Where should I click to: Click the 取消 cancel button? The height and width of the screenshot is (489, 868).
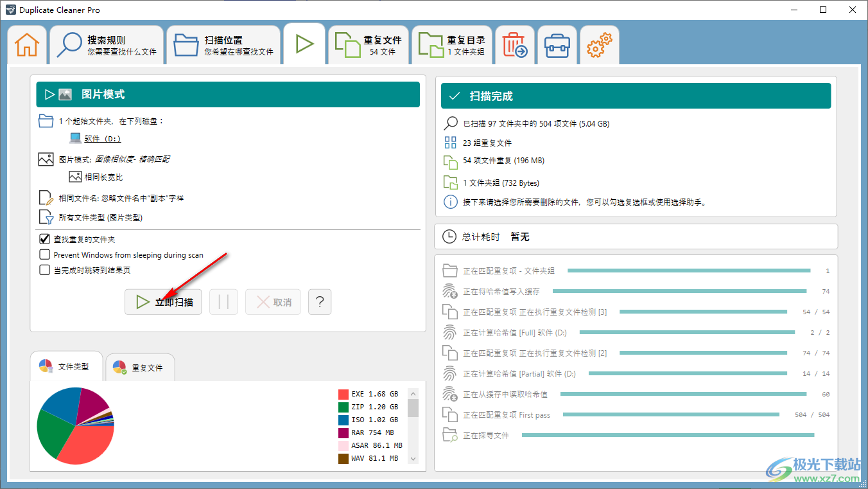273,301
